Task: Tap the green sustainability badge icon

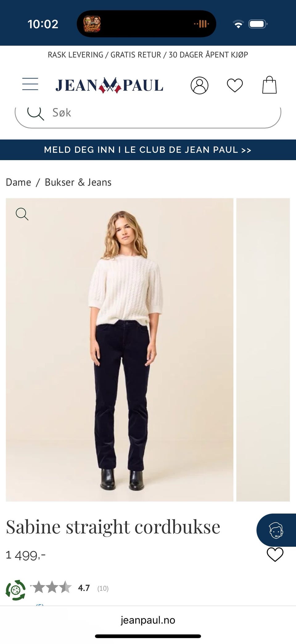Action: 15,590
